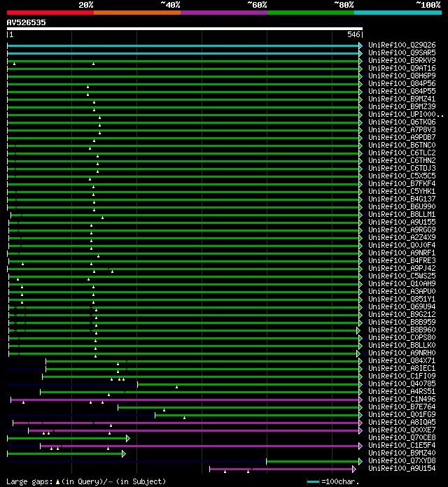448x487 pixels.
Task: Open the UniRef100_B8LLM1 label
Action: 402,214
